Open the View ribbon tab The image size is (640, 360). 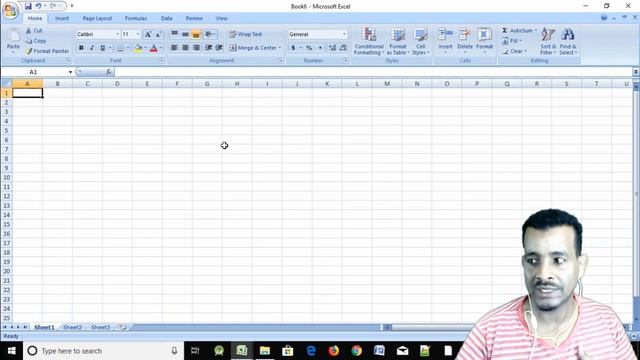click(x=222, y=18)
